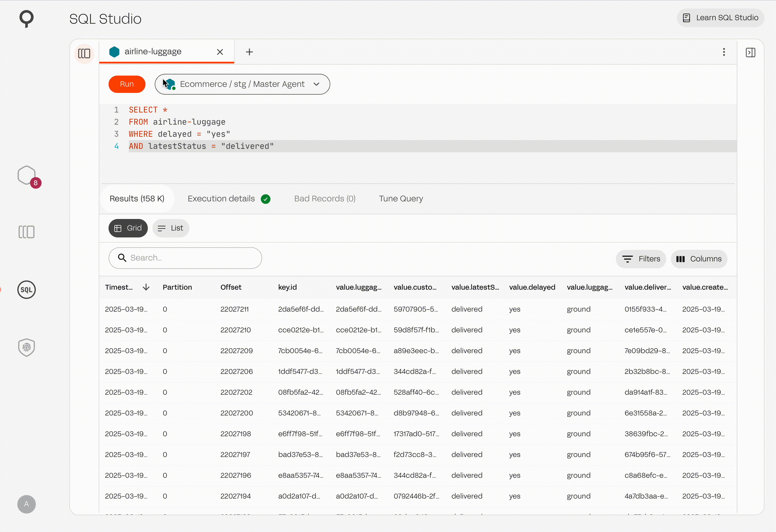Viewport: 776px width, 532px height.
Task: Sort by Timestamp column arrow
Action: coord(146,287)
